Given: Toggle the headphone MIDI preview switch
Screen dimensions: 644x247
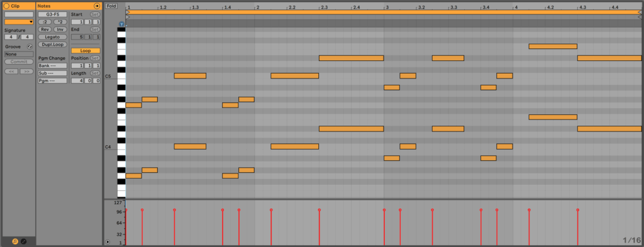Looking at the screenshot, I should pos(121,25).
